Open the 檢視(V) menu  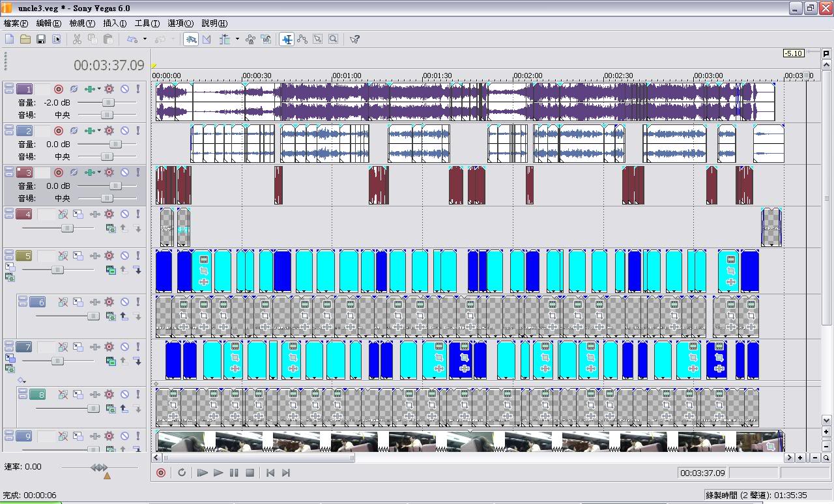[x=82, y=23]
